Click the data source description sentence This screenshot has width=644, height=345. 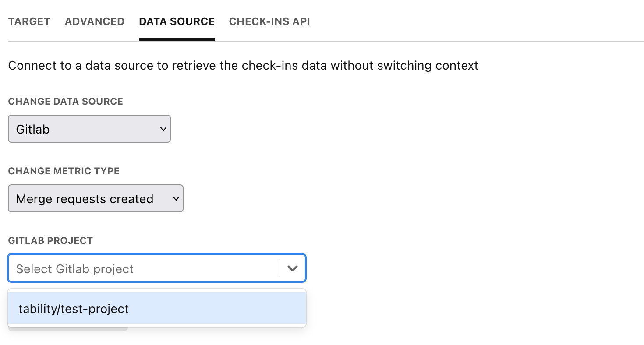[243, 66]
